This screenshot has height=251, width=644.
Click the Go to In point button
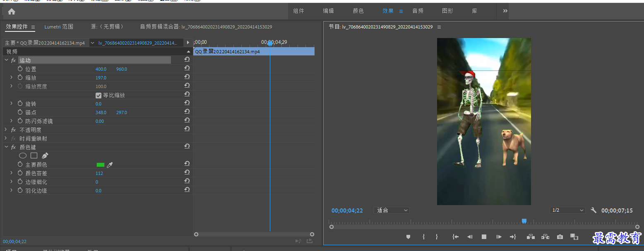(x=456, y=237)
